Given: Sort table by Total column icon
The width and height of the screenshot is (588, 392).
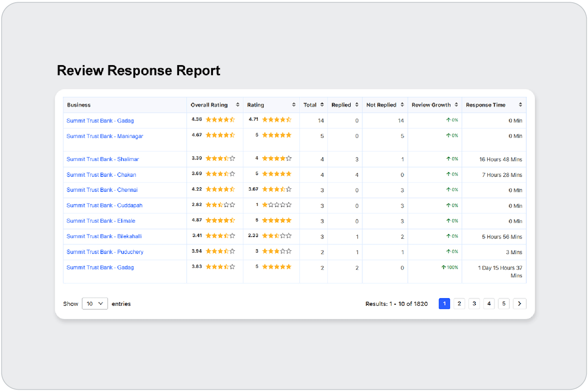Looking at the screenshot, I should [x=322, y=105].
